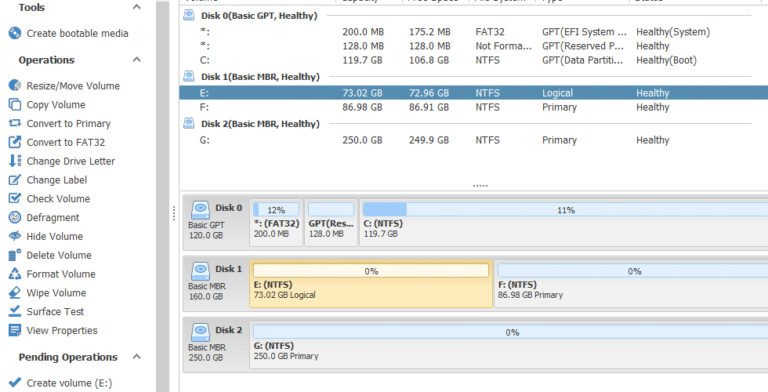Click Disk 2 drive icon in disk map
Screen dimensions: 768x392
click(x=200, y=332)
